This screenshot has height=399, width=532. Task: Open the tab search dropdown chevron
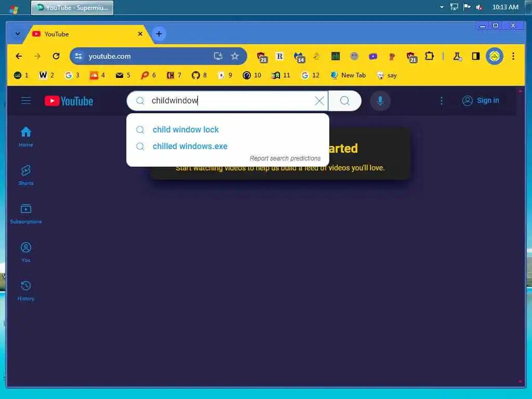click(18, 34)
